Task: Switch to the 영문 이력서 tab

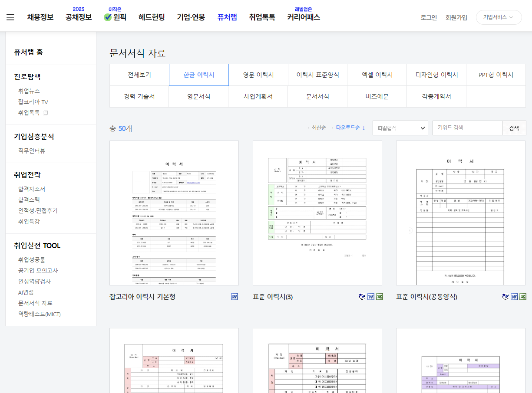Action: tap(258, 75)
